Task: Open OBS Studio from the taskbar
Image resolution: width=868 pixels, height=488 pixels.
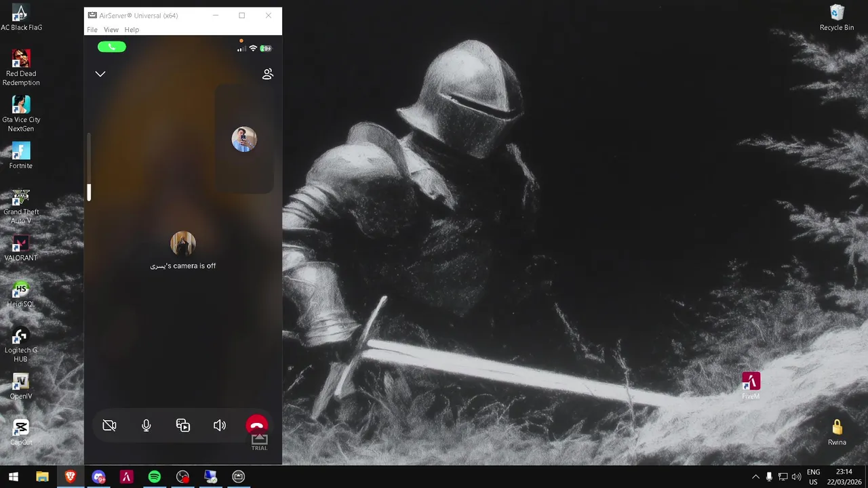Action: (182, 477)
